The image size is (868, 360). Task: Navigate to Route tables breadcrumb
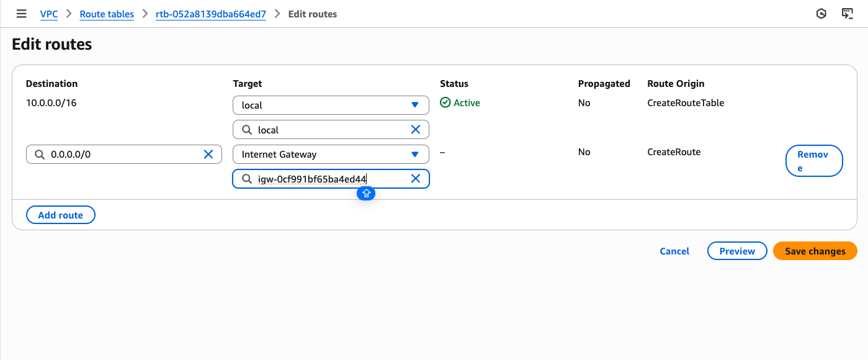pyautogui.click(x=107, y=14)
